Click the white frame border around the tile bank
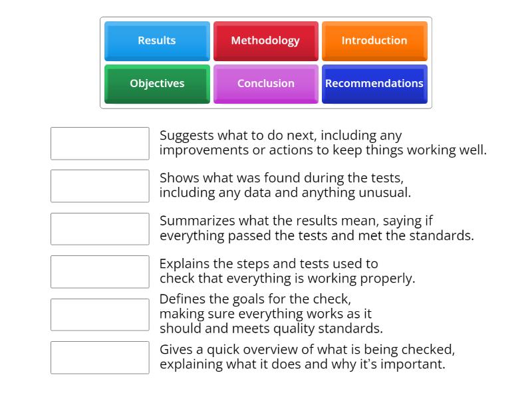532x399 pixels. 266,106
